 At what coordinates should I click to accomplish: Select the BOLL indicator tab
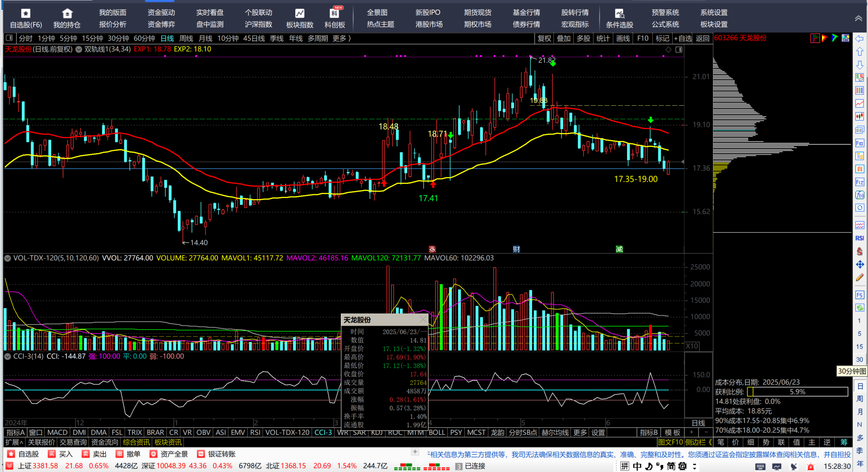click(437, 432)
